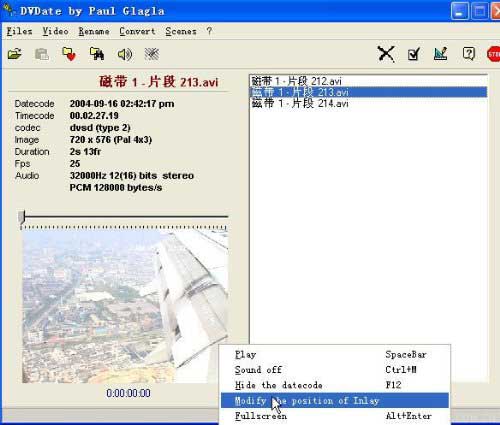The width and height of the screenshot is (500, 425).
Task: Open the Video menu
Action: click(x=55, y=31)
